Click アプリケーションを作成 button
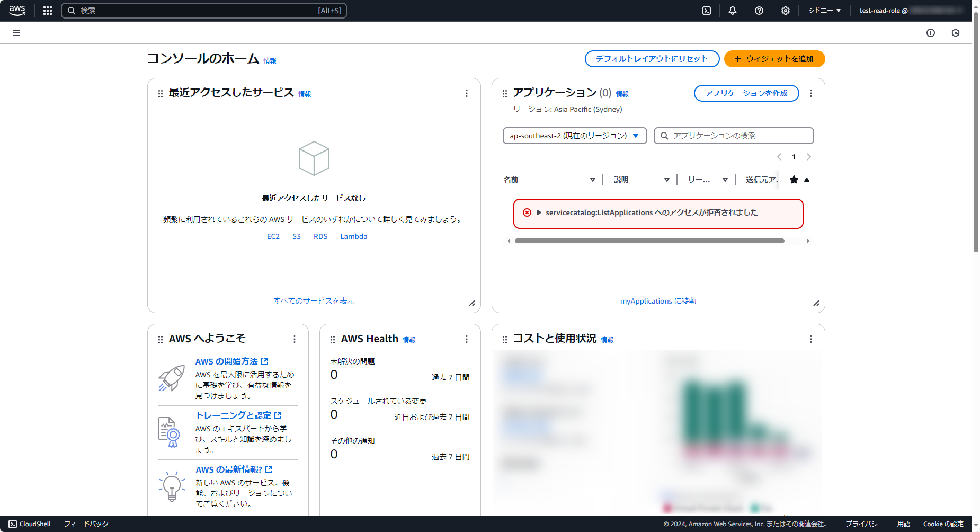Screen dimensions: 980x532 pos(746,93)
